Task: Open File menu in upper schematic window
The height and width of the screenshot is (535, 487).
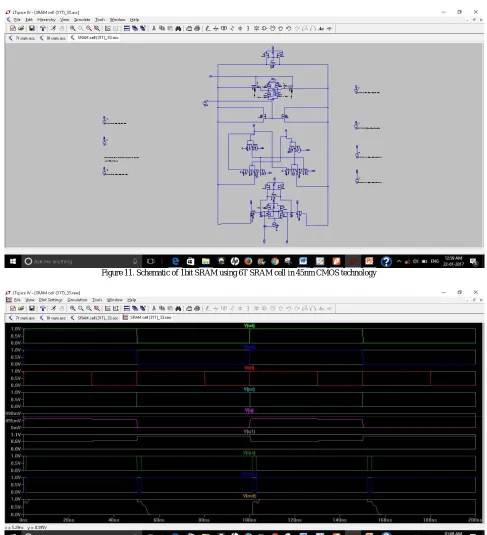Action: (x=17, y=20)
